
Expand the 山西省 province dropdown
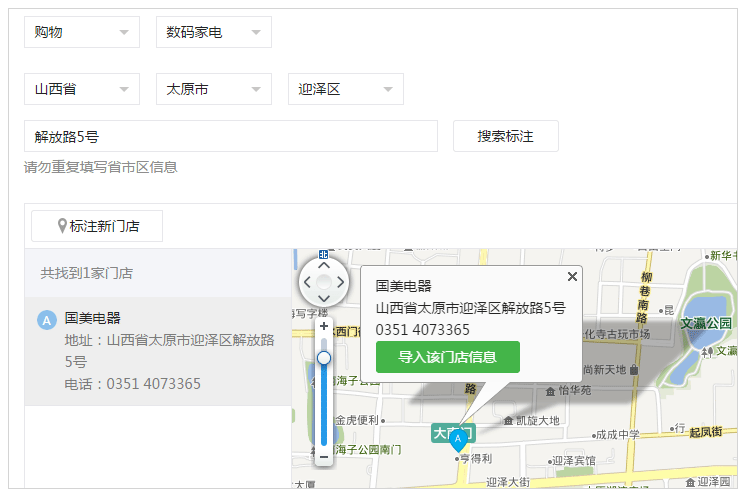tap(82, 89)
